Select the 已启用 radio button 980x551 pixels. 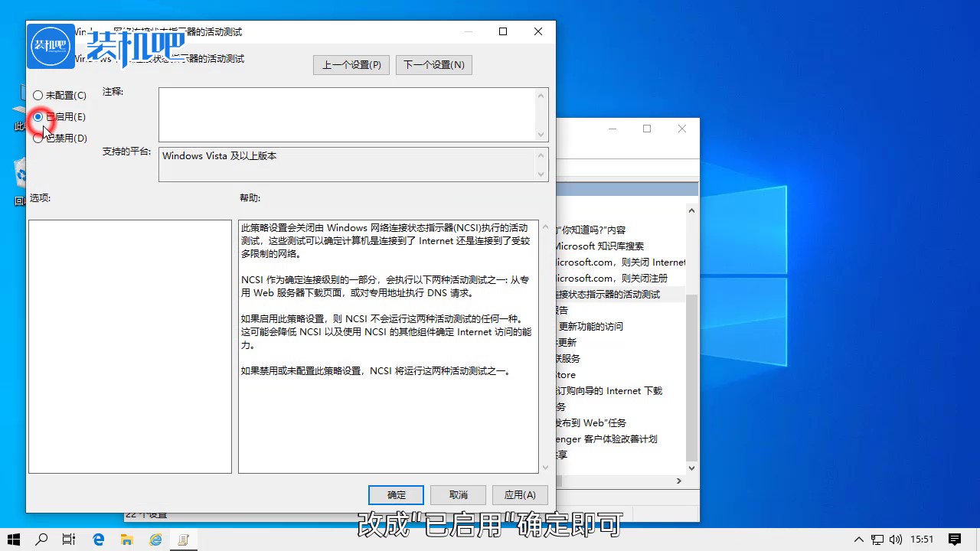click(x=37, y=116)
